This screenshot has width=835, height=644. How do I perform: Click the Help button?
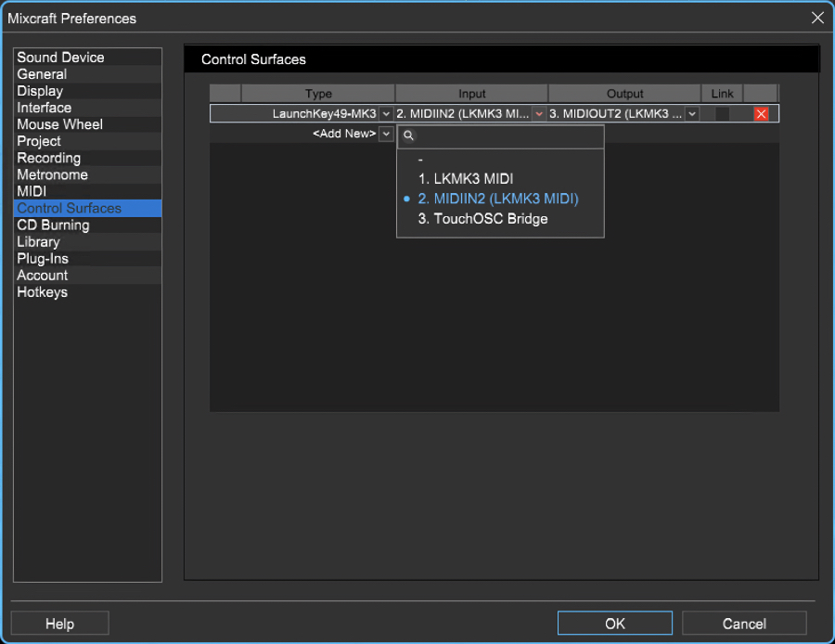point(59,624)
